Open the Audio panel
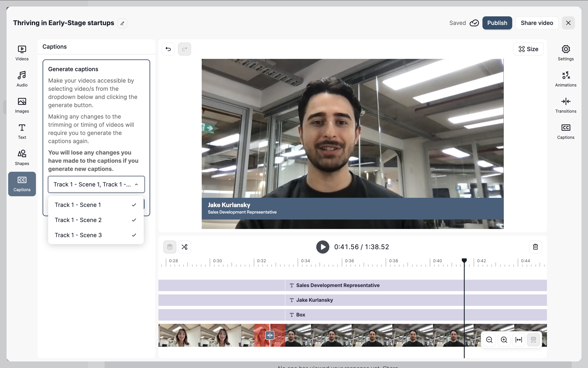The width and height of the screenshot is (588, 368). (22, 79)
